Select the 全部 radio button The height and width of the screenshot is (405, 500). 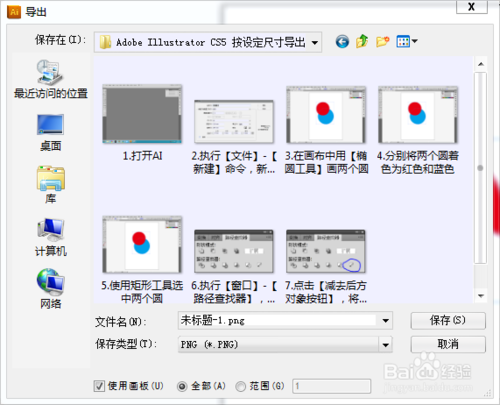click(x=182, y=386)
